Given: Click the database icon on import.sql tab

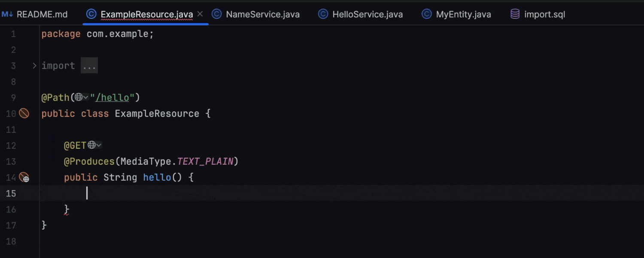Looking at the screenshot, I should point(515,14).
